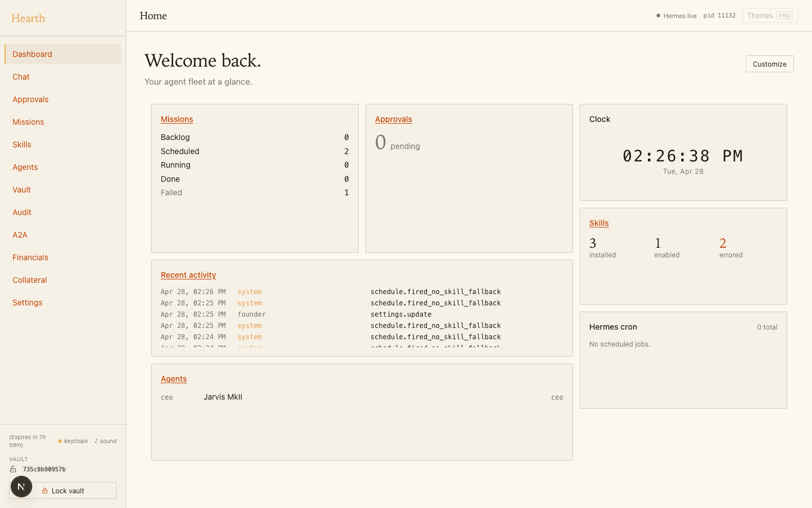Navigate to Agents in the sidebar

click(x=63, y=167)
